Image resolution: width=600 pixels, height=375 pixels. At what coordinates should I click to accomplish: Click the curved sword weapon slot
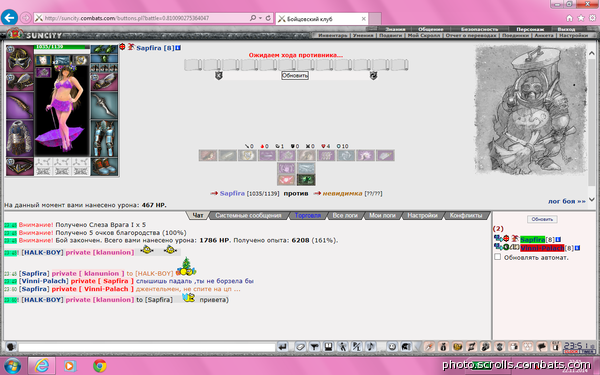[20, 106]
